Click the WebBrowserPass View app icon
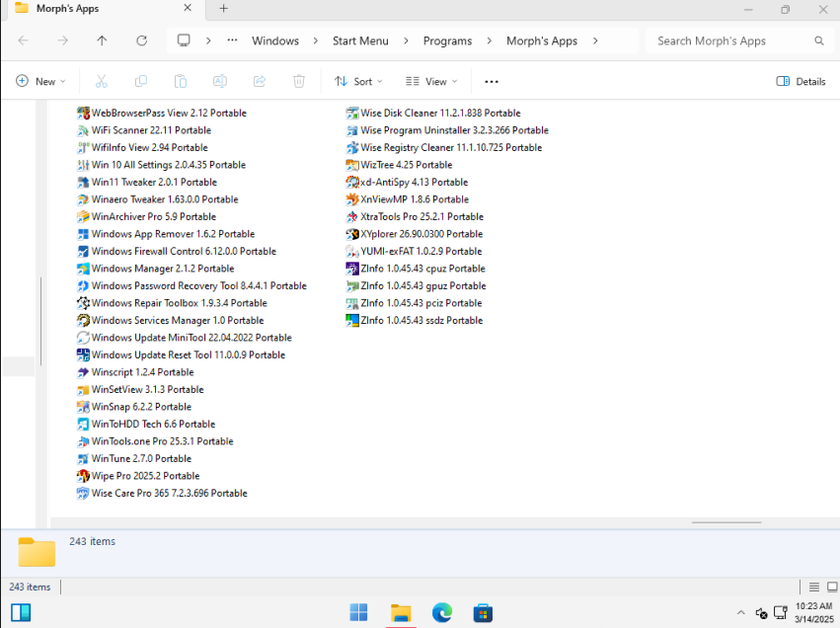This screenshot has width=840, height=628. [83, 114]
